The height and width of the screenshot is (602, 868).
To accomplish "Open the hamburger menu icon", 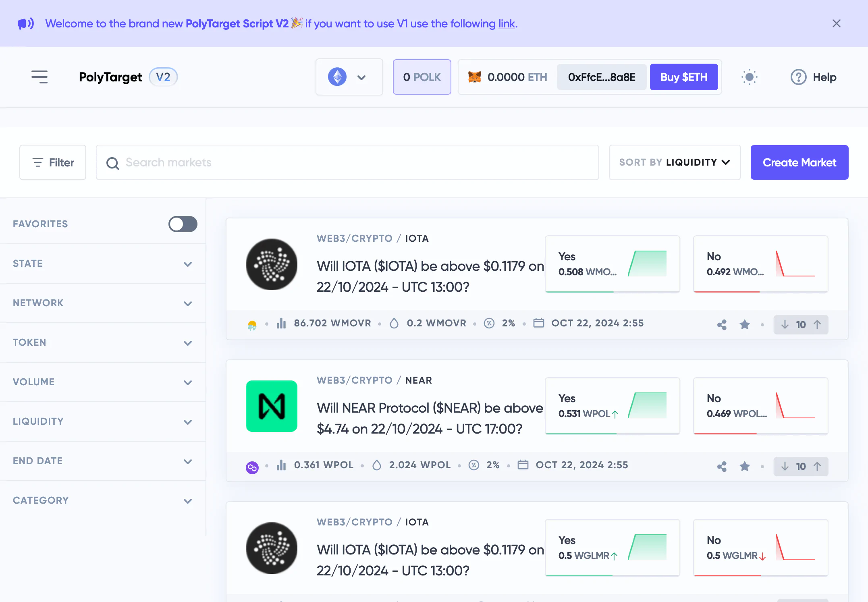I will (39, 77).
